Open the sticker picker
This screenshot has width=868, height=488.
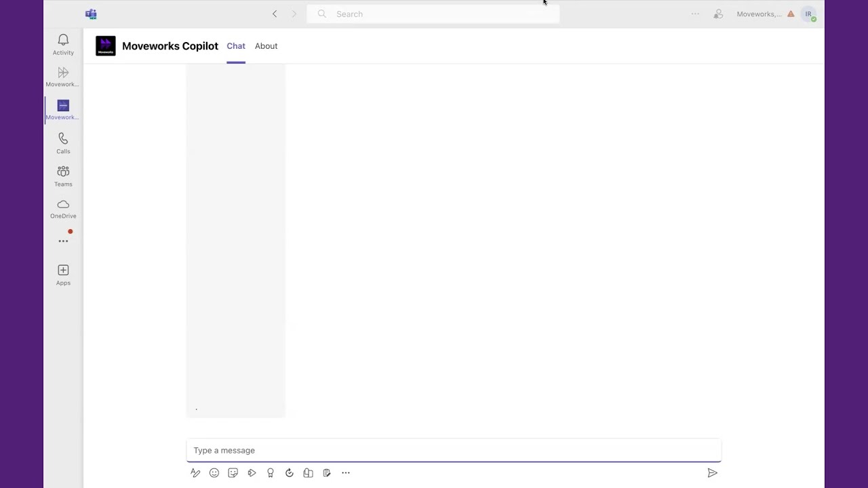point(233,473)
